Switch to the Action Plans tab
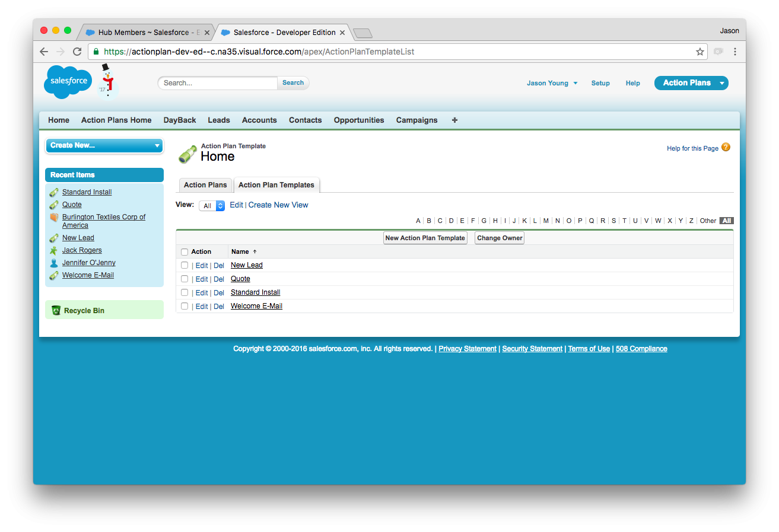The height and width of the screenshot is (532, 779). (205, 185)
